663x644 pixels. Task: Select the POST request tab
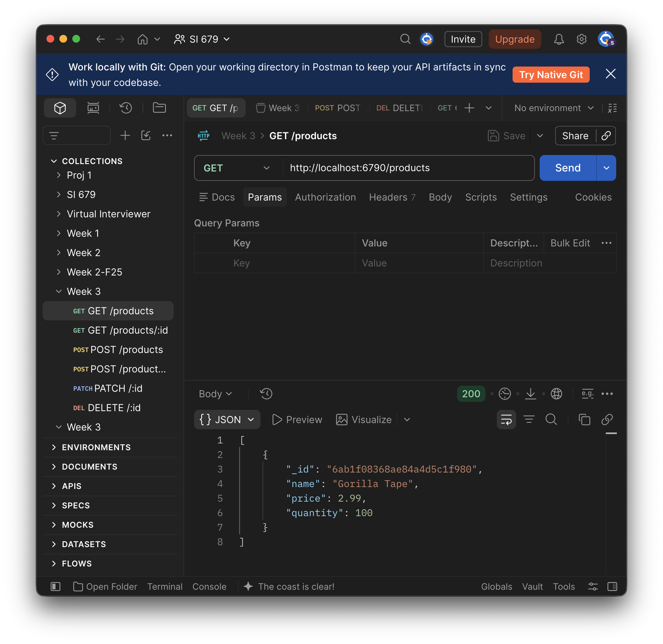[x=337, y=108]
